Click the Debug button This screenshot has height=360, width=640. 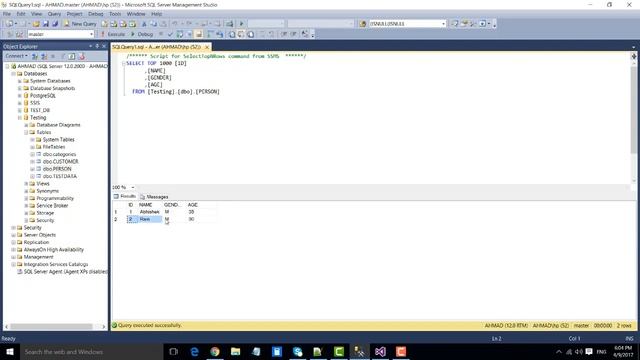click(142, 34)
